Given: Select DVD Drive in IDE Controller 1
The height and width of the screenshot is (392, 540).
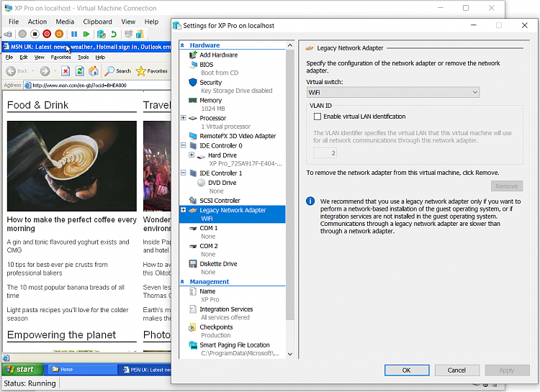Looking at the screenshot, I should (222, 183).
